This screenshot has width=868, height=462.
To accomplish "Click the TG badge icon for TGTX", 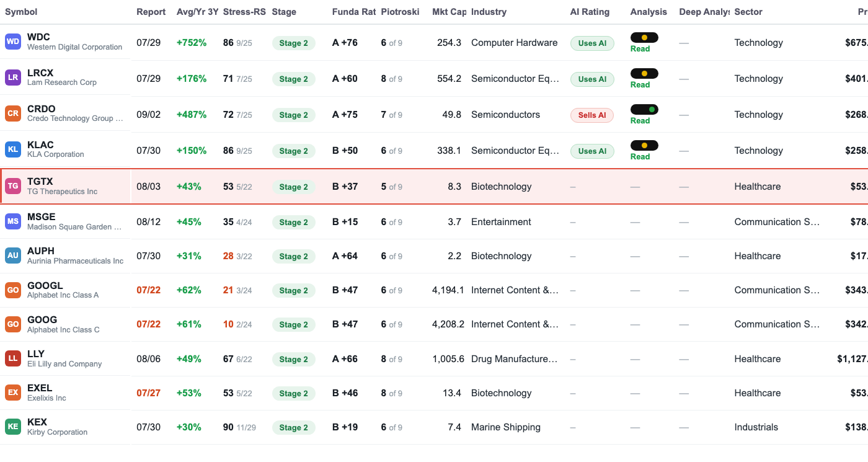I will pos(12,186).
